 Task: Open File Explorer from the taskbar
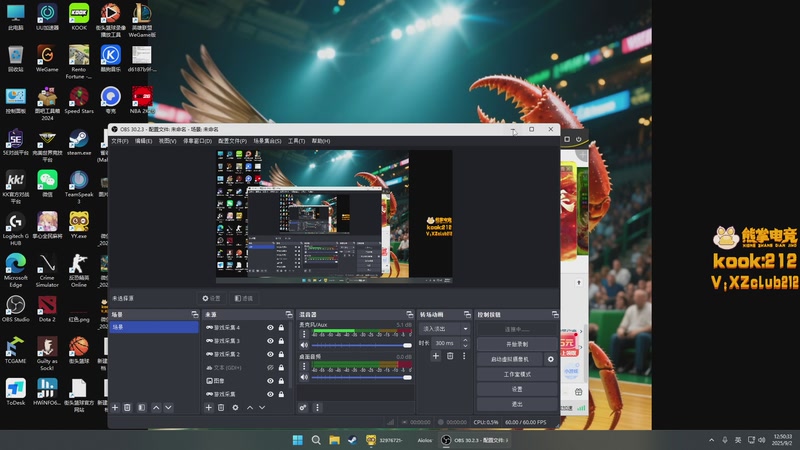334,440
